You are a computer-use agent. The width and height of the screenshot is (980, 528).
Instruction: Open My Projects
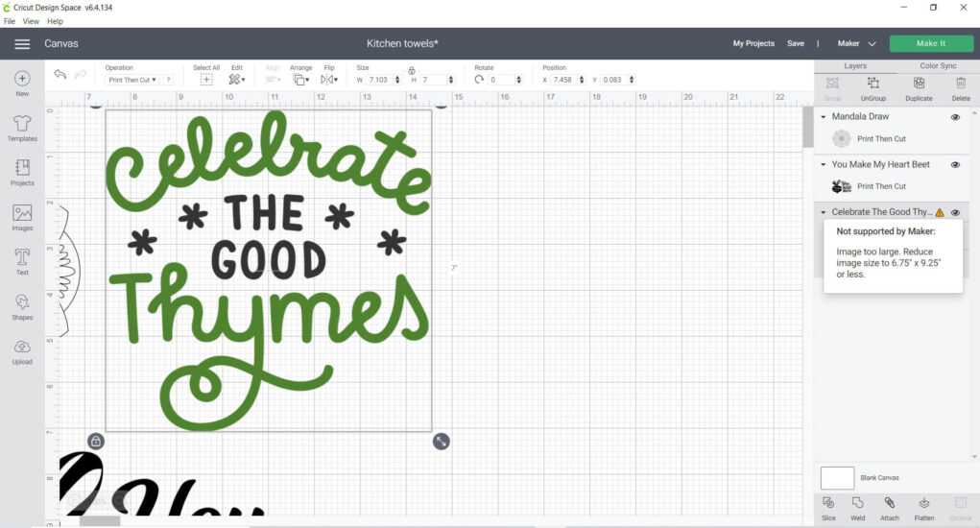click(753, 44)
